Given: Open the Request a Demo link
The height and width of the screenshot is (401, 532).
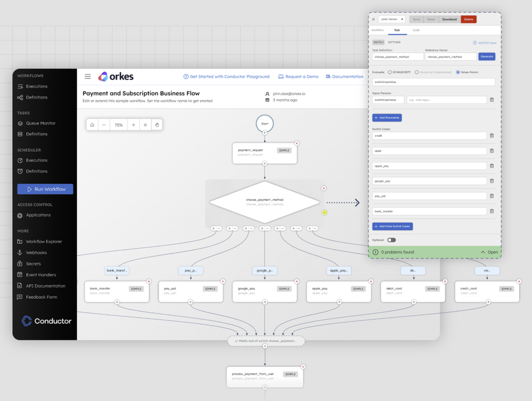Looking at the screenshot, I should point(298,77).
